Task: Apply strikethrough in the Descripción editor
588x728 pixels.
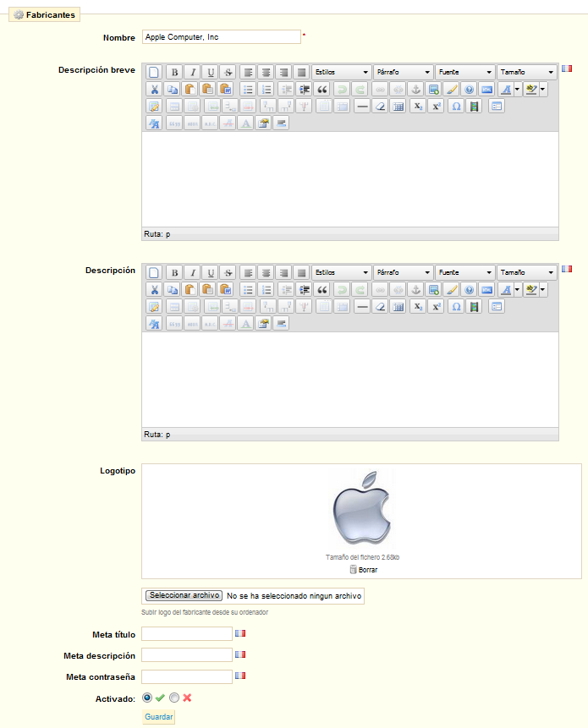Action: 228,272
